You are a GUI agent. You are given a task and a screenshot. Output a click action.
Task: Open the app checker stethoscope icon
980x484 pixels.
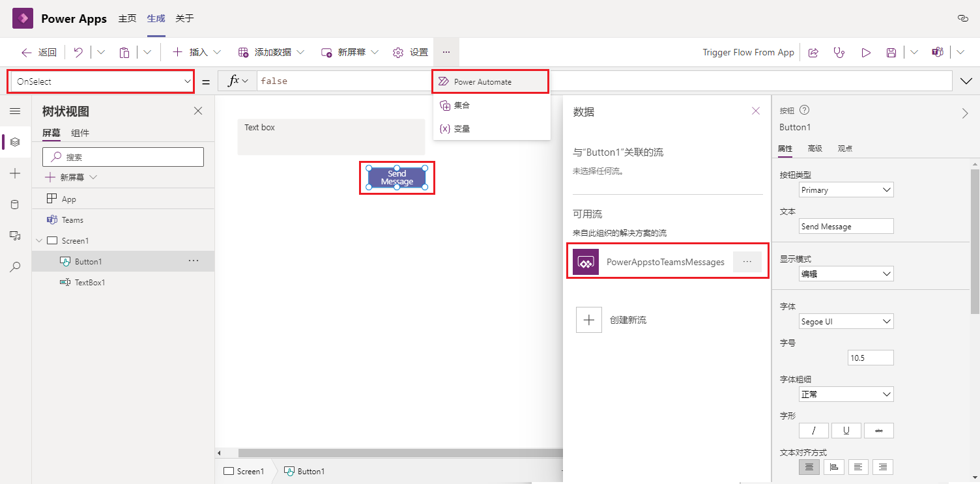click(x=839, y=53)
